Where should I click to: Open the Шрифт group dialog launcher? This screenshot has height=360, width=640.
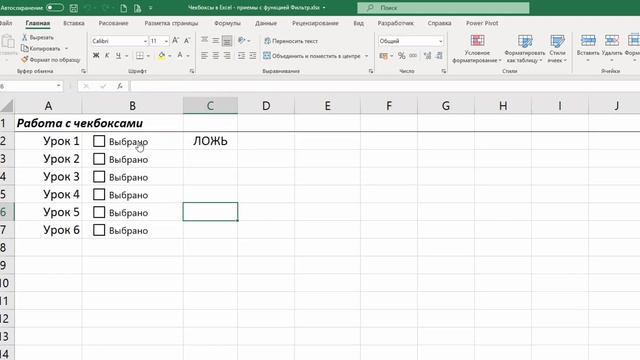click(x=192, y=71)
